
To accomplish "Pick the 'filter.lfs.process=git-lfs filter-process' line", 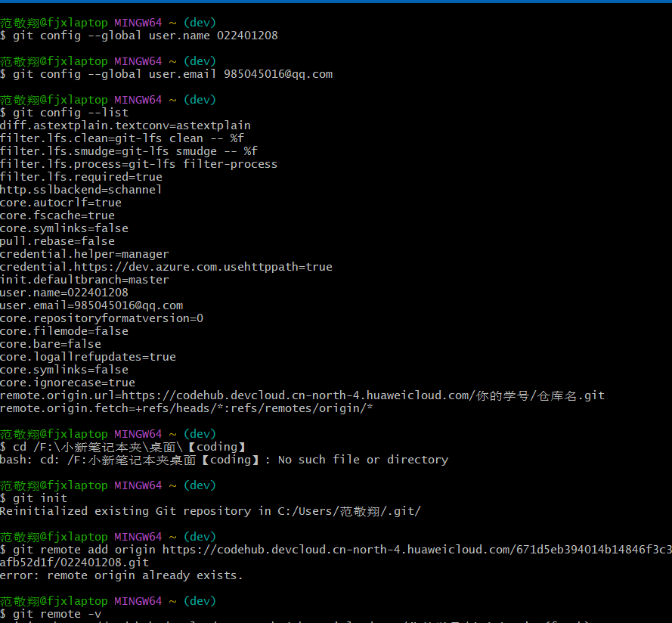I will point(138,164).
